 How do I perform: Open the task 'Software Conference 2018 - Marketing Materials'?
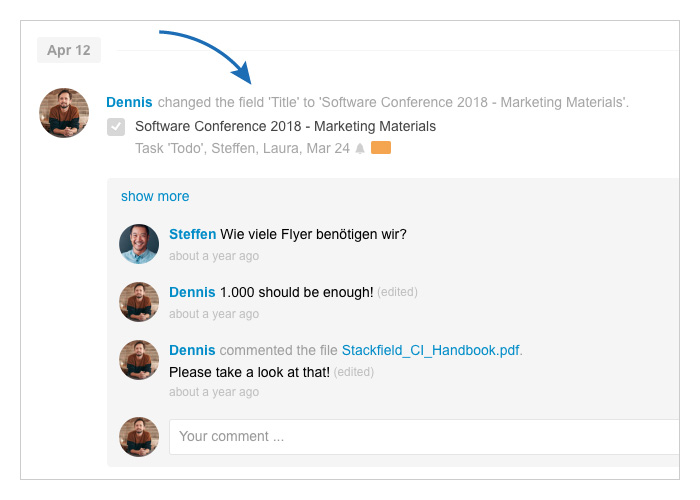click(x=285, y=126)
